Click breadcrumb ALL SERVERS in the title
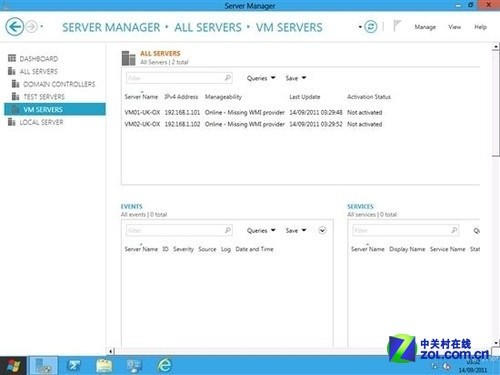The image size is (500, 375). pyautogui.click(x=208, y=27)
